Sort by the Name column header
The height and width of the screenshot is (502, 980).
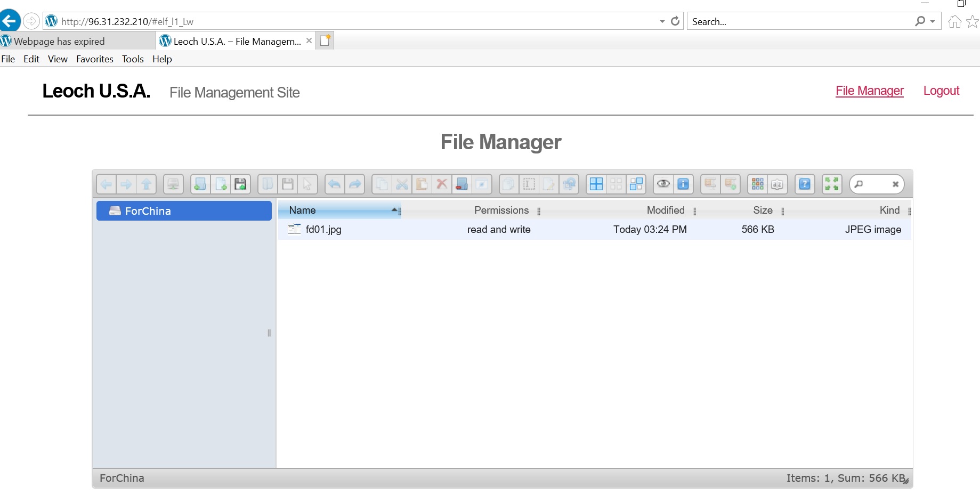[x=339, y=210]
